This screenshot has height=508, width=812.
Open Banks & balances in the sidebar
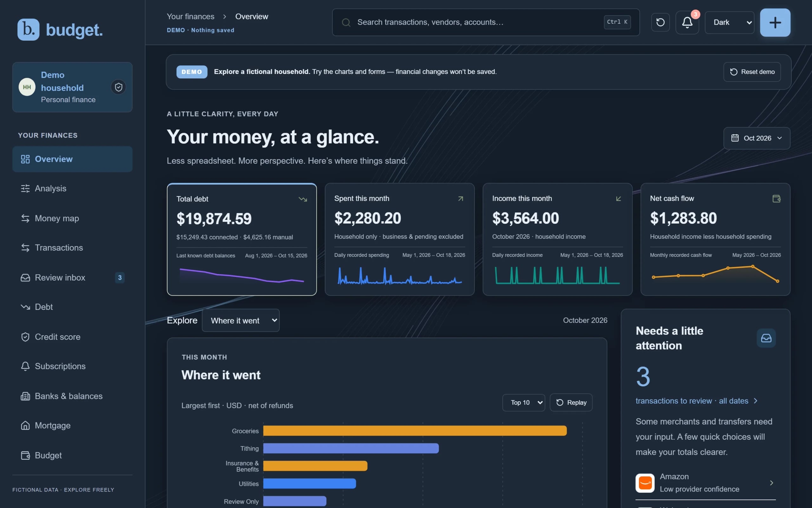(72, 396)
